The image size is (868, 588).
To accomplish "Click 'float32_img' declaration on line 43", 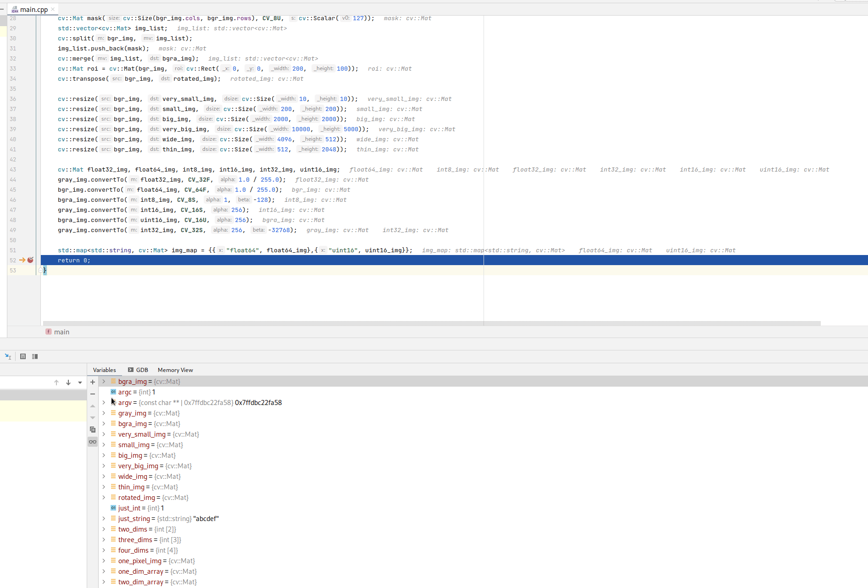I will tap(107, 170).
